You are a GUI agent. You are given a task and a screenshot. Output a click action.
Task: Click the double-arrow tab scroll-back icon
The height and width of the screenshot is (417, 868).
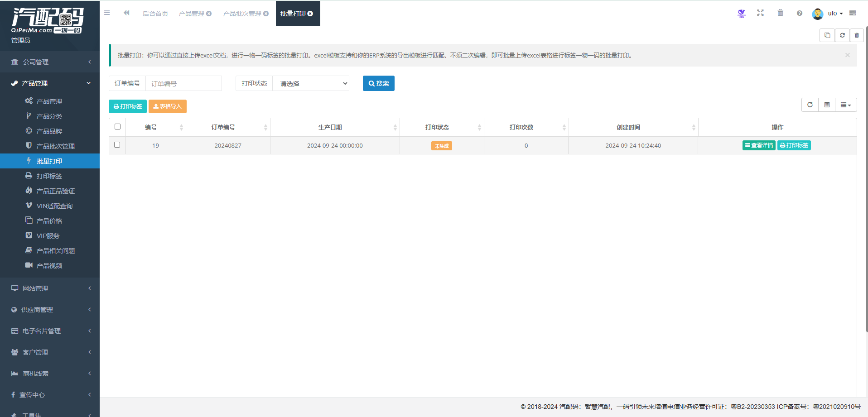(126, 13)
